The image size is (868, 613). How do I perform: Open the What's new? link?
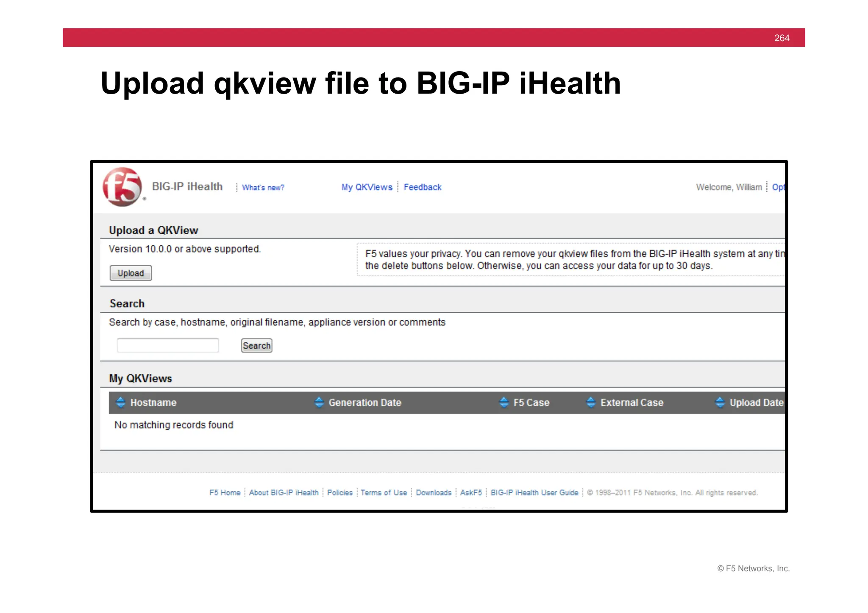[263, 188]
